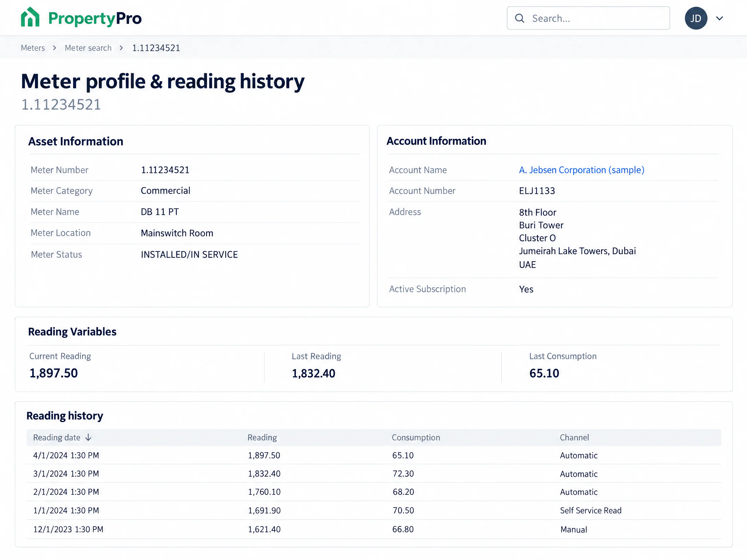Select the 1/1/2024 1:30 PM row date

[x=66, y=510]
